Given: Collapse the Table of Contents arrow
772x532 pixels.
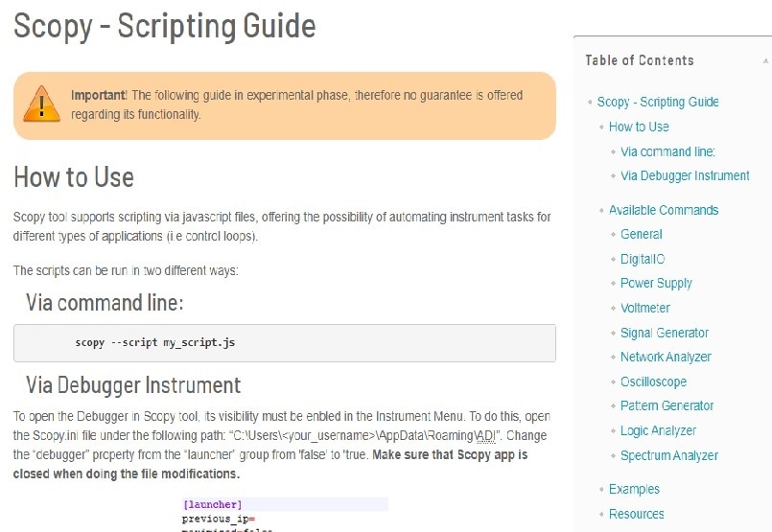Looking at the screenshot, I should pos(765,61).
